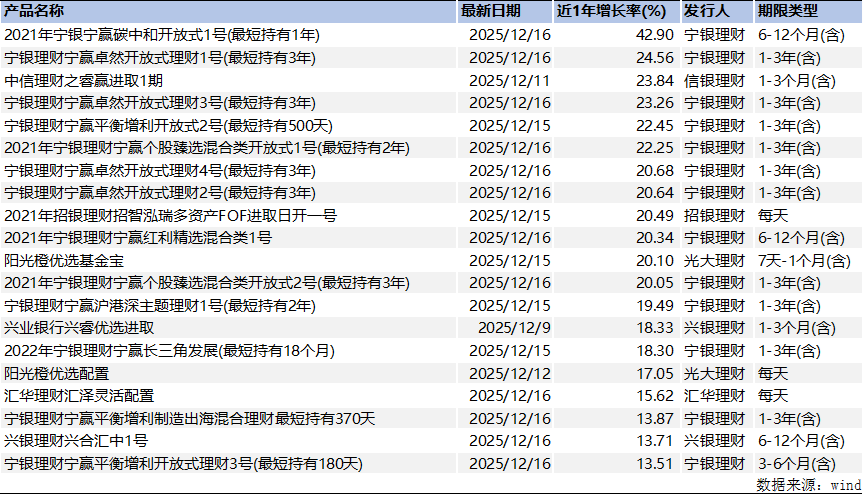Click the 期限类型 column header
The width and height of the screenshot is (865, 495).
coord(788,11)
